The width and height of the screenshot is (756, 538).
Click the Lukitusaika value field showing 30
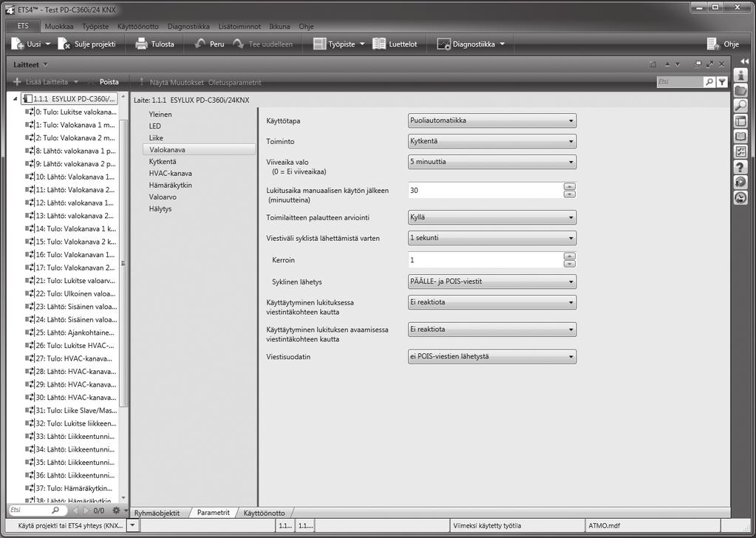485,191
